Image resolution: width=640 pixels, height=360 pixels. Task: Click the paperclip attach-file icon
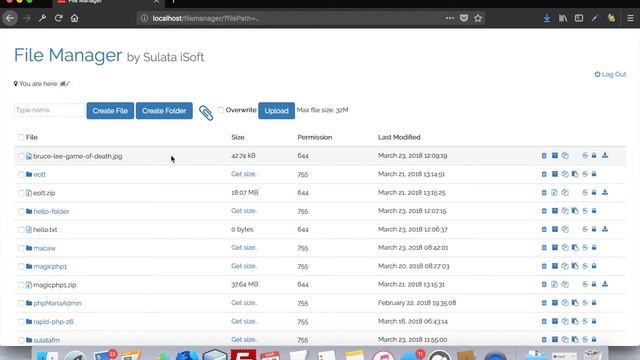(206, 113)
